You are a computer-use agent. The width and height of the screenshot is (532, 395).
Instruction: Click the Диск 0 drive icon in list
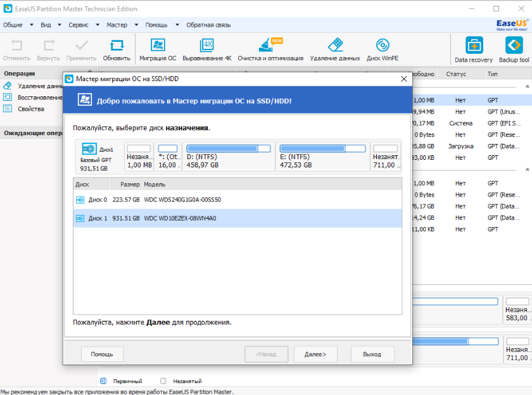[x=80, y=200]
